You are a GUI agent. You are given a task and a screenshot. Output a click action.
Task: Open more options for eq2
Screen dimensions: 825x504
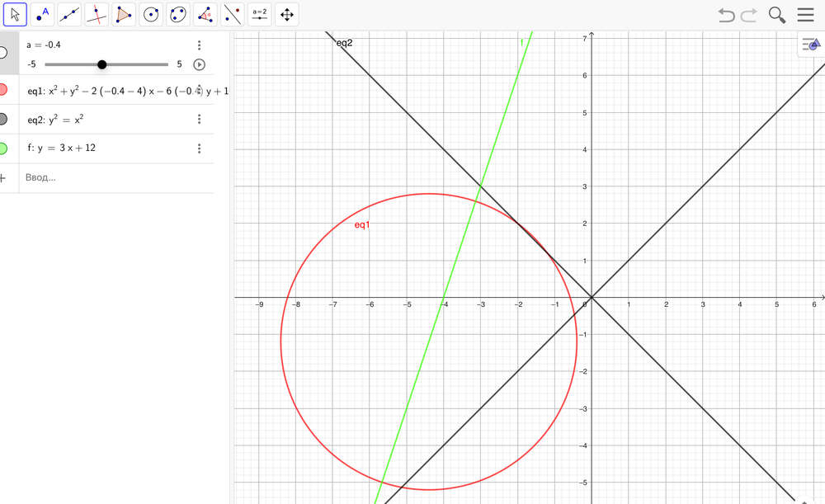pos(199,120)
